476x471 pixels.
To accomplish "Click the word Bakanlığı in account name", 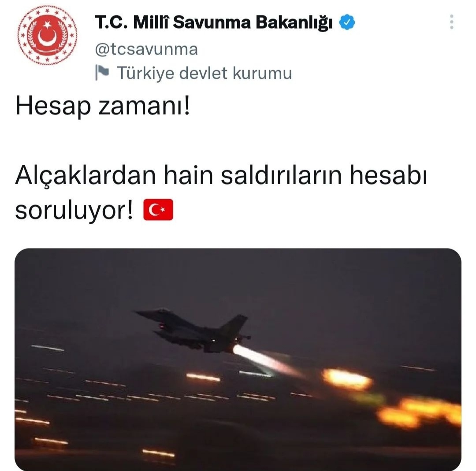I will click(x=294, y=23).
